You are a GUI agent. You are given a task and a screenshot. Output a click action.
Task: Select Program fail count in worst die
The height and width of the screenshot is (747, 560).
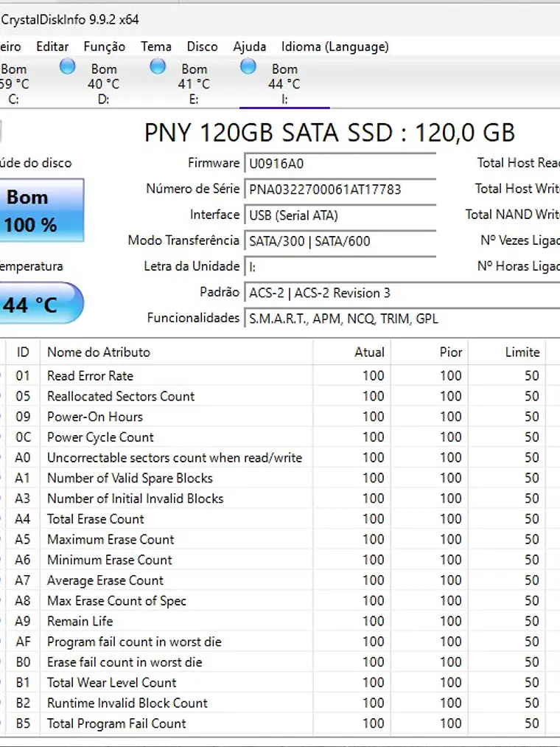point(280,642)
